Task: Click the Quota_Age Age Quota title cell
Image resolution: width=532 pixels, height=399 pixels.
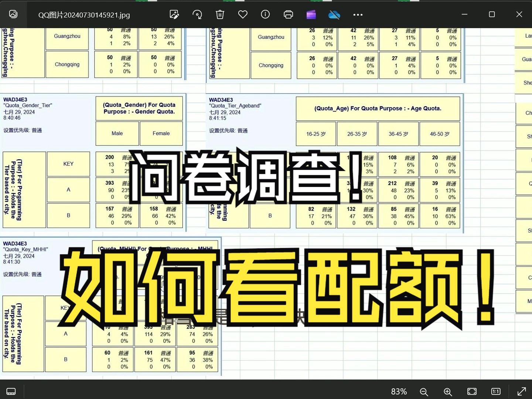Action: [378, 109]
